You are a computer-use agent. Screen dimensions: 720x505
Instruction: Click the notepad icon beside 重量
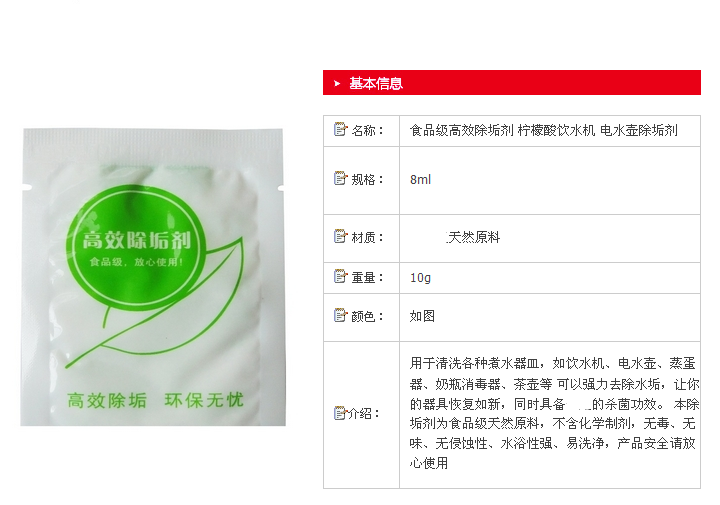340,276
